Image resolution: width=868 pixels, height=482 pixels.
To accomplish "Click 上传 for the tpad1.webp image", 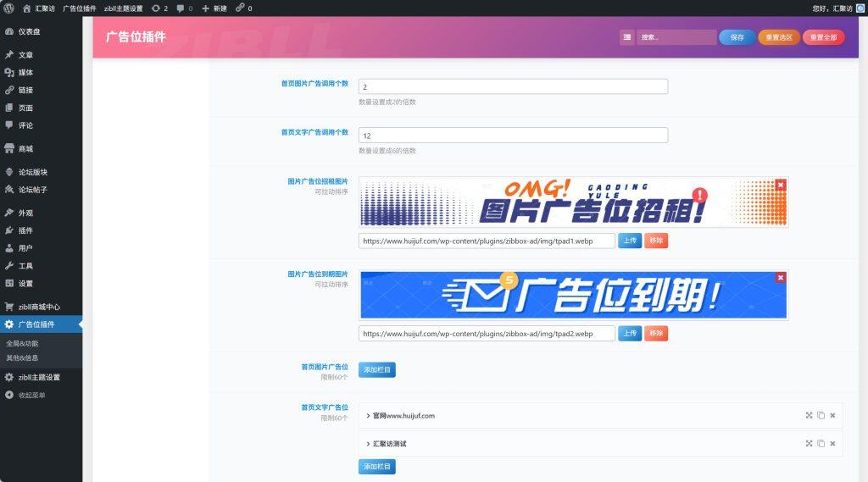I will (630, 241).
